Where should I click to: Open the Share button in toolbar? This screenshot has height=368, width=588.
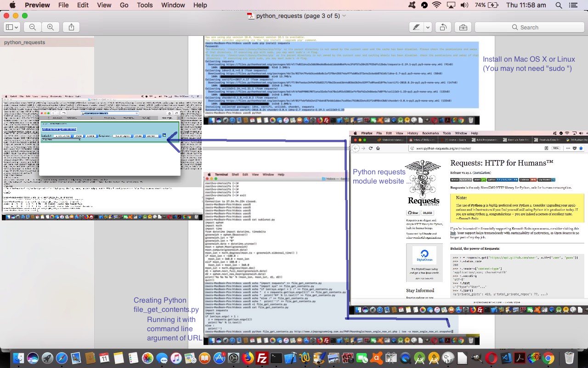click(x=71, y=27)
